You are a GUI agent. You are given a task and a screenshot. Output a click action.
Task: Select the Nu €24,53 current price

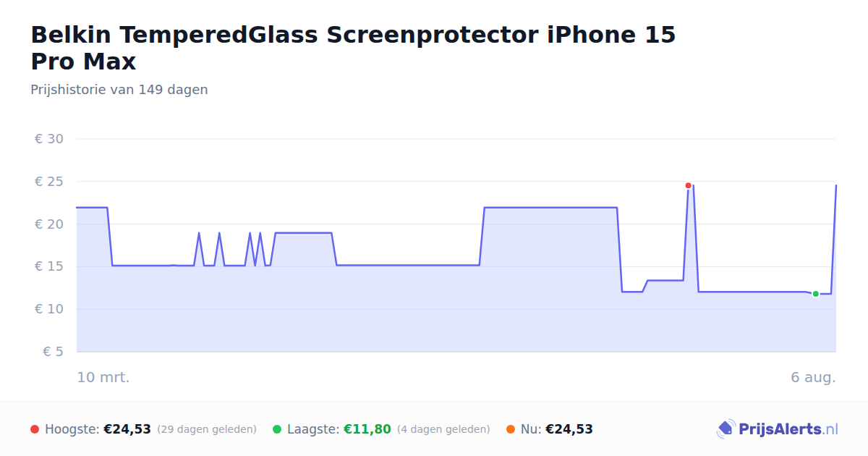pos(569,429)
